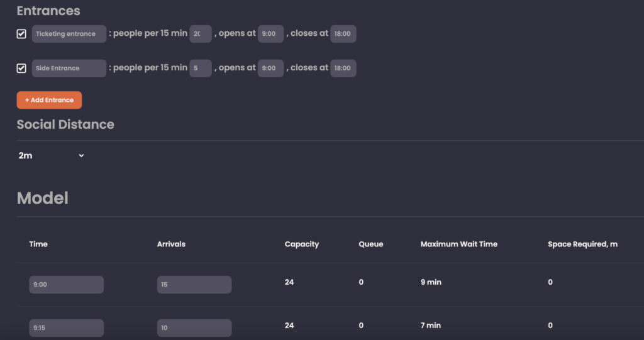This screenshot has height=340, width=644.
Task: Edit the Ticketing entrance name field
Action: 69,34
